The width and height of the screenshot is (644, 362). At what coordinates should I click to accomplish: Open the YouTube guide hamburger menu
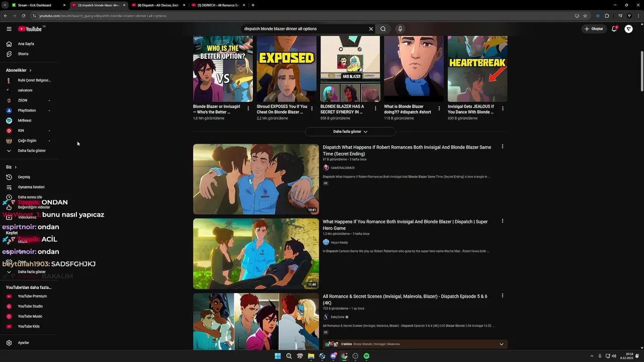(x=9, y=29)
